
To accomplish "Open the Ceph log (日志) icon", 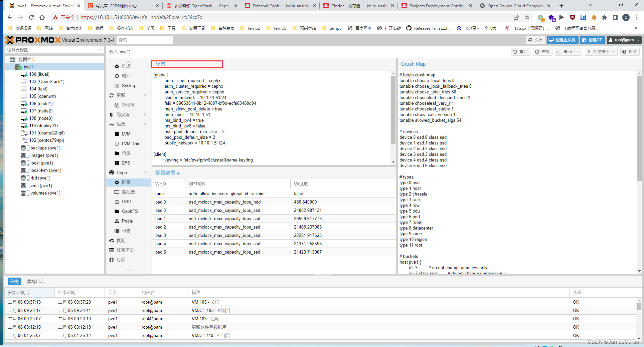I will pyautogui.click(x=117, y=231).
